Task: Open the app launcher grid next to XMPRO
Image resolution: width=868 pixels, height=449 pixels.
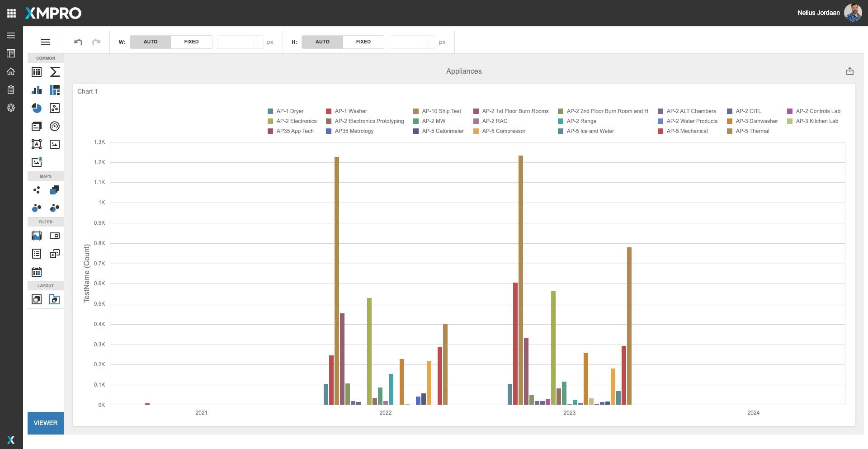Action: (x=12, y=13)
